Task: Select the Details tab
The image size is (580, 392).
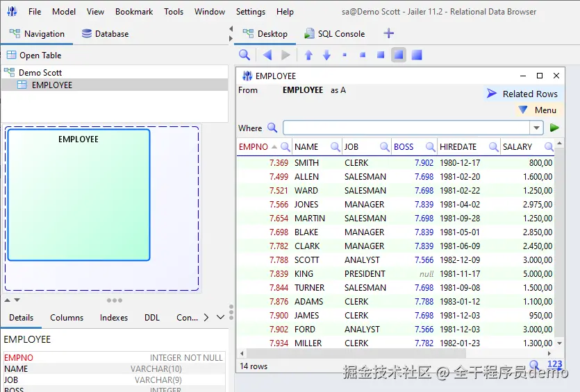Action: [21, 317]
